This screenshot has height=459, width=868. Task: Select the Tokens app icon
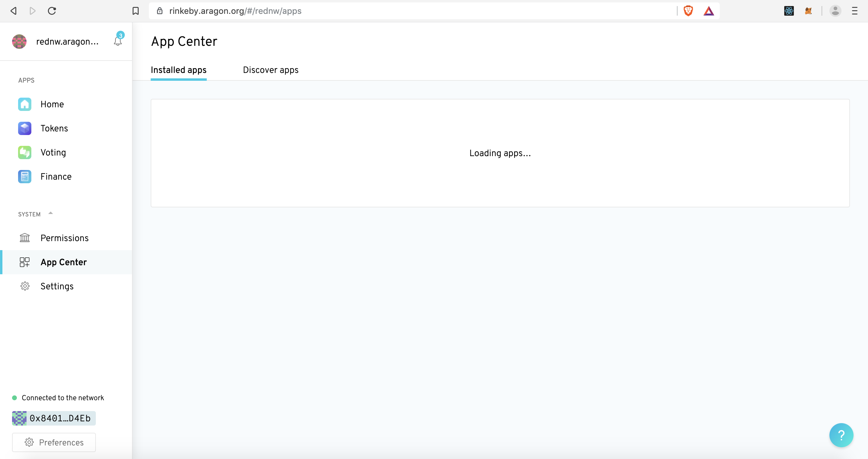tap(25, 128)
